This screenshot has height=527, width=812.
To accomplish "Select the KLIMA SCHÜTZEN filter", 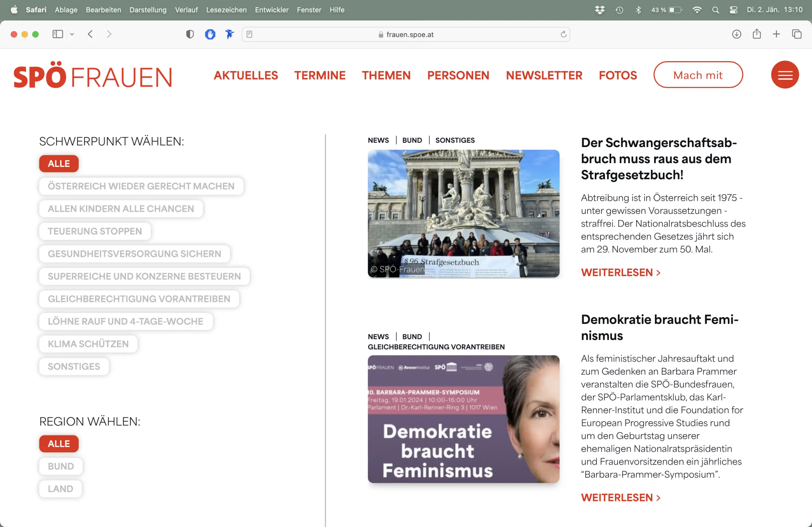I will [88, 344].
